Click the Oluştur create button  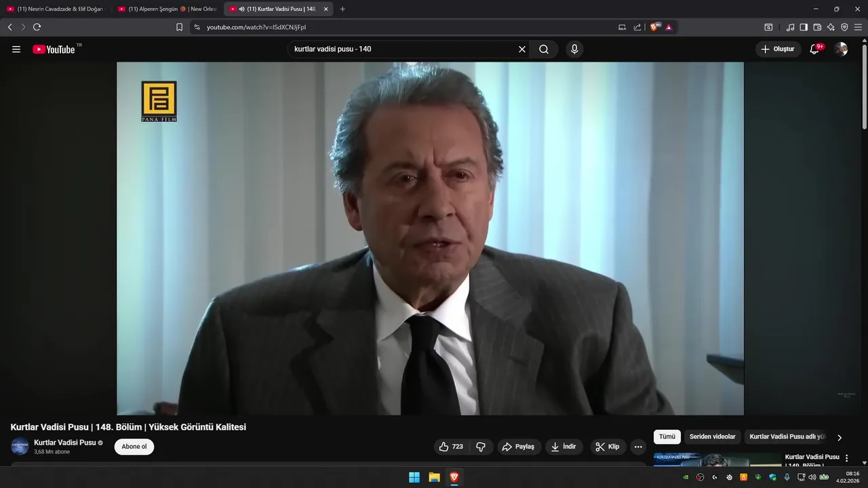point(778,49)
